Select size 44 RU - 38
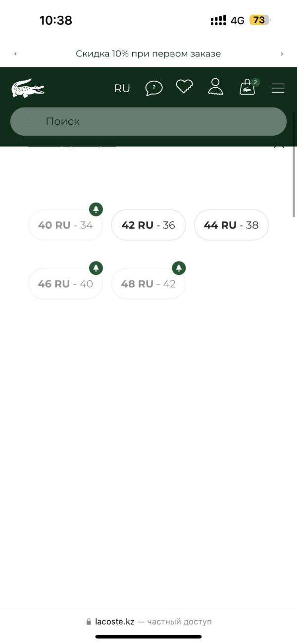 tap(231, 225)
